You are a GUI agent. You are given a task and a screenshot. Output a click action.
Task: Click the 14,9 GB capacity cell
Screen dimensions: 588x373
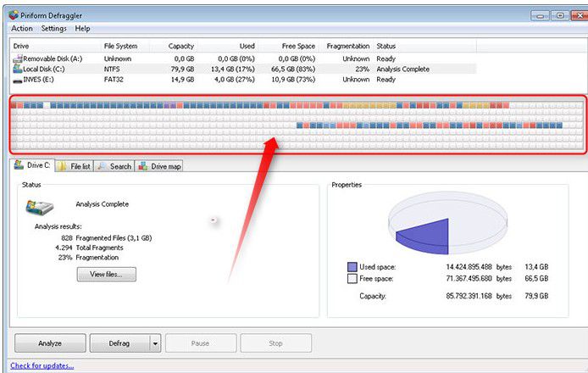click(183, 80)
